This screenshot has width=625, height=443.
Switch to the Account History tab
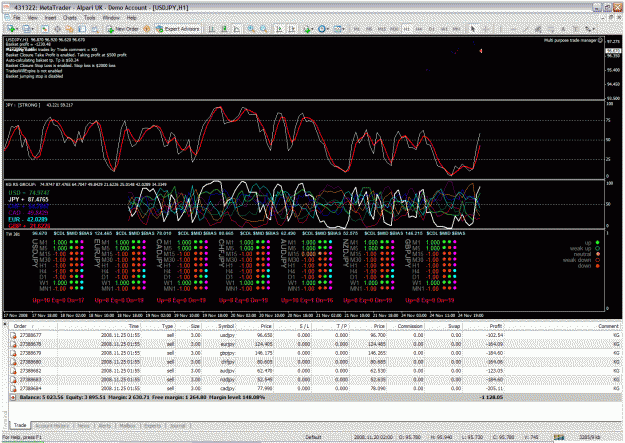(x=52, y=426)
